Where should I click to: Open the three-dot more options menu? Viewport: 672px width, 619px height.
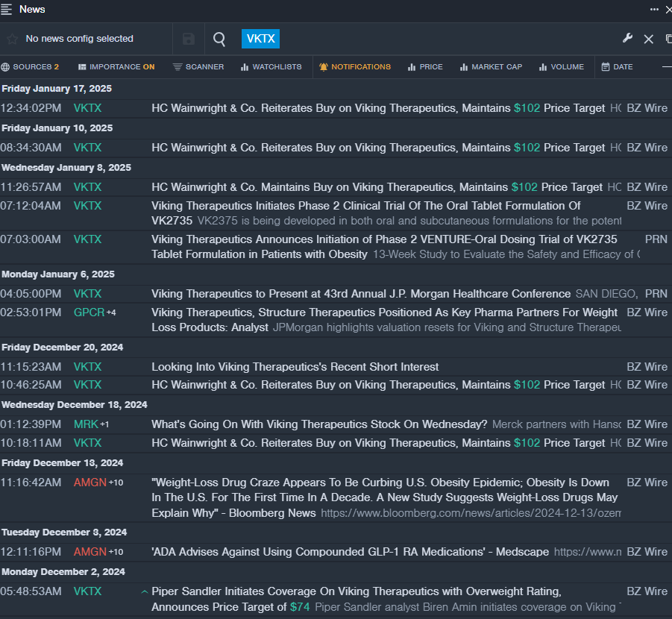pyautogui.click(x=654, y=9)
